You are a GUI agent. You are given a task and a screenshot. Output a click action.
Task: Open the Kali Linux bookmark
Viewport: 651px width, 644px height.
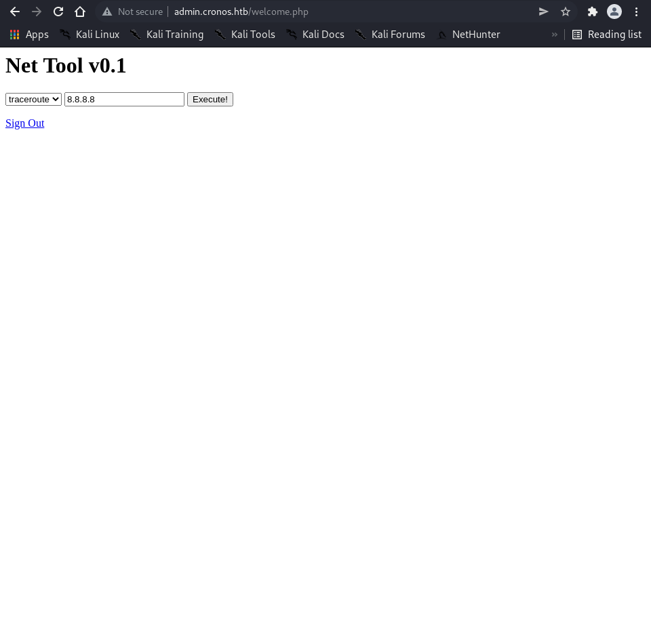point(90,35)
